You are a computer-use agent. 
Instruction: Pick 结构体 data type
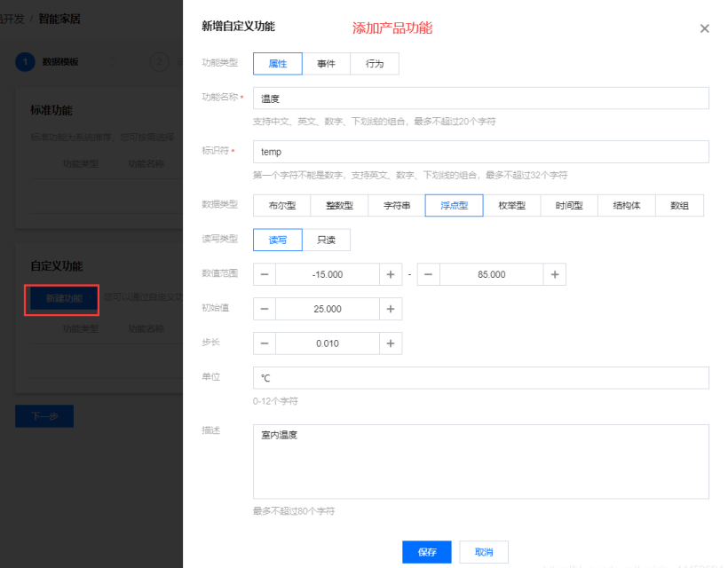[x=628, y=206]
